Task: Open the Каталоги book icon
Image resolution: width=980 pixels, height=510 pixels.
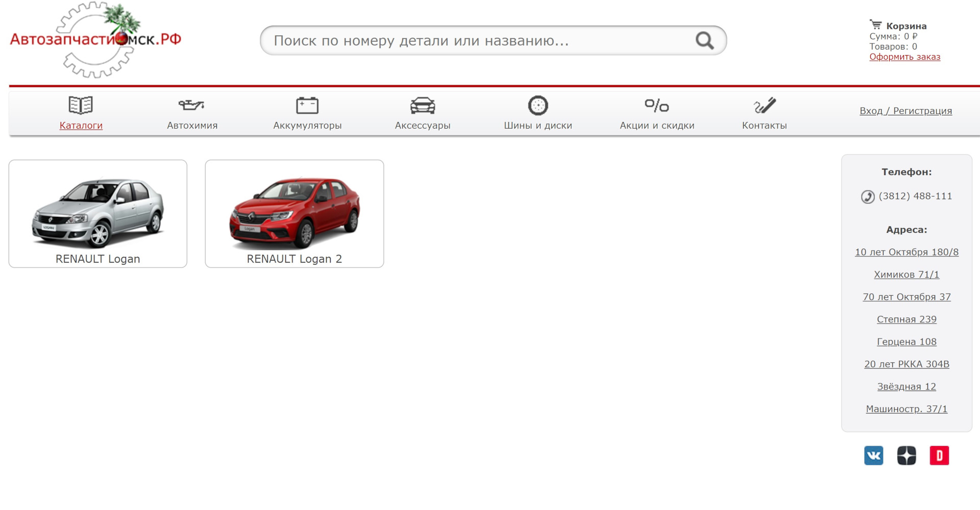Action: (81, 105)
